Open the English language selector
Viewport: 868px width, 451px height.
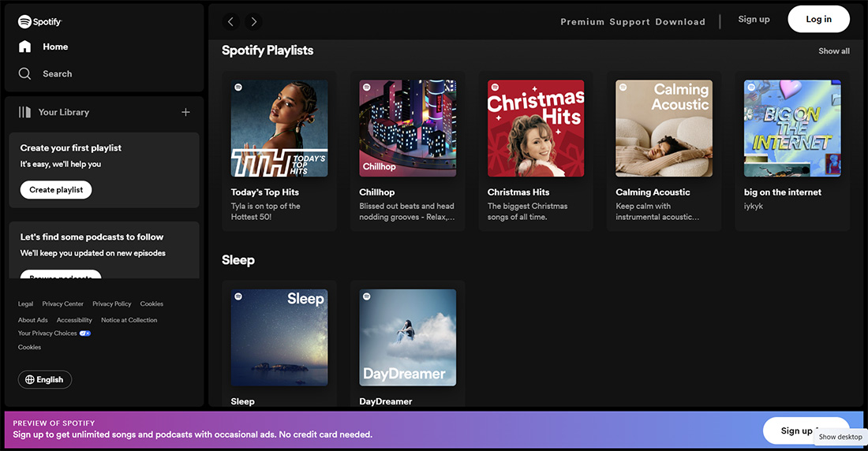pos(45,379)
